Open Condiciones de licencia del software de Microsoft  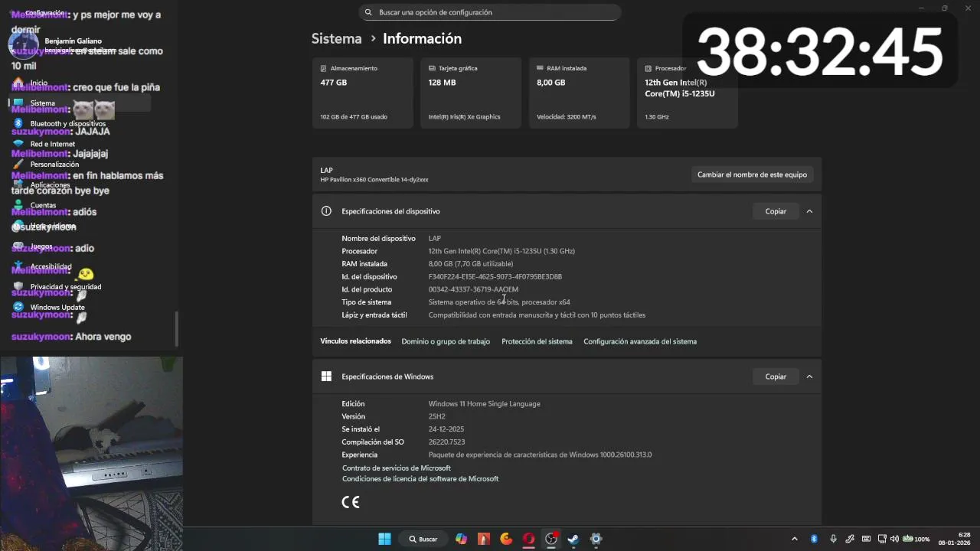click(x=420, y=478)
